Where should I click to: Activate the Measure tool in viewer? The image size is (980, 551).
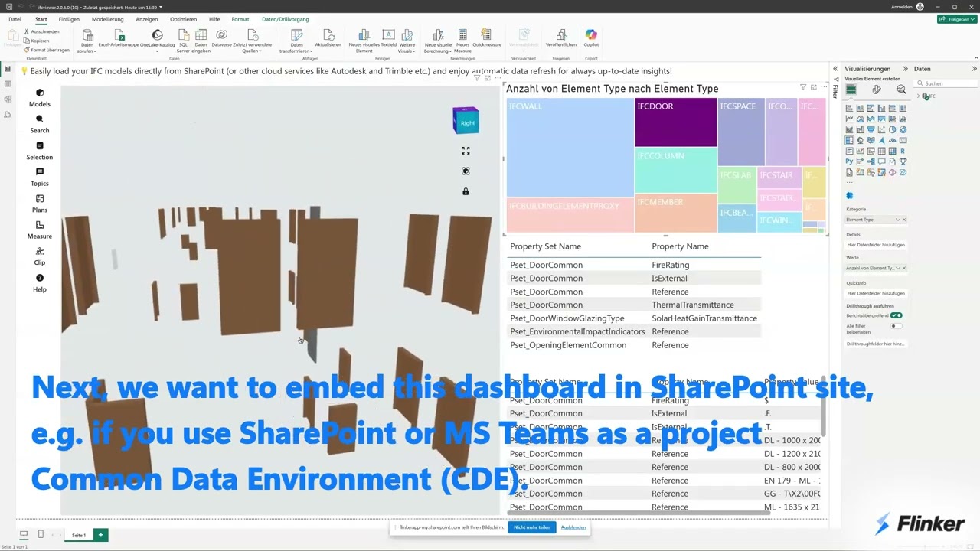40,230
